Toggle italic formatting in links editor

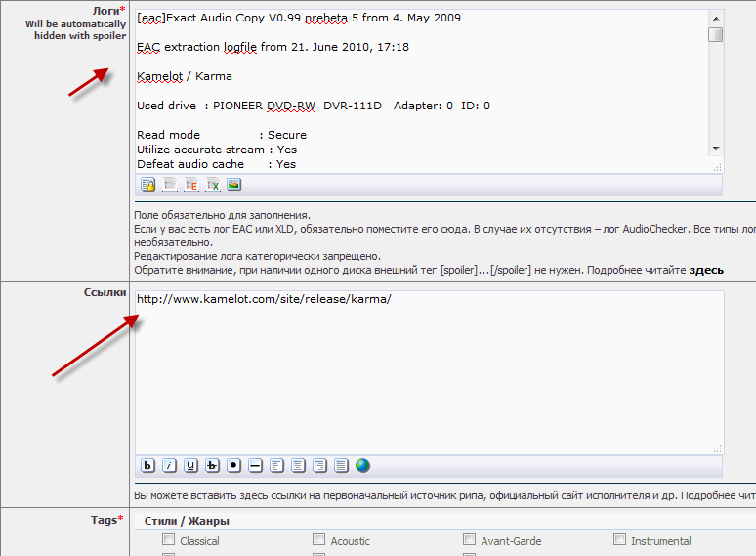pyautogui.click(x=169, y=466)
